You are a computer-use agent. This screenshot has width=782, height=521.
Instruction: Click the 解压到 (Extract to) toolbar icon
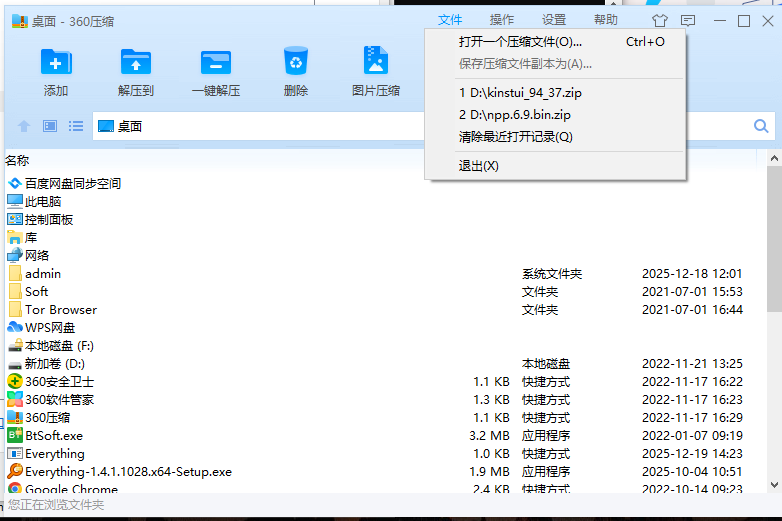(136, 63)
